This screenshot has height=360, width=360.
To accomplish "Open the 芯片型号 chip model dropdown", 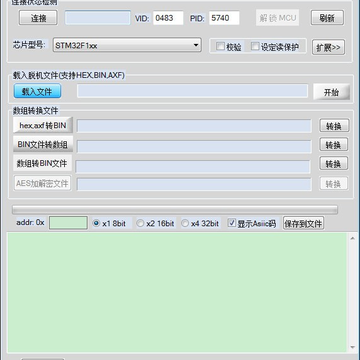I will [127, 45].
